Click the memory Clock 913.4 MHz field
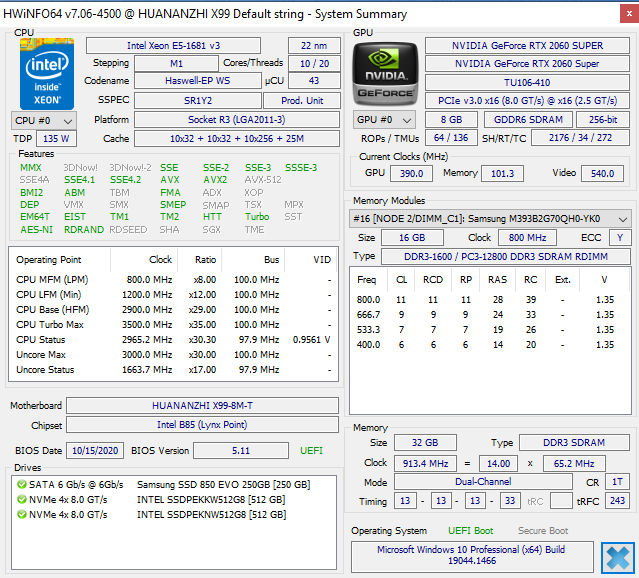 [x=425, y=464]
